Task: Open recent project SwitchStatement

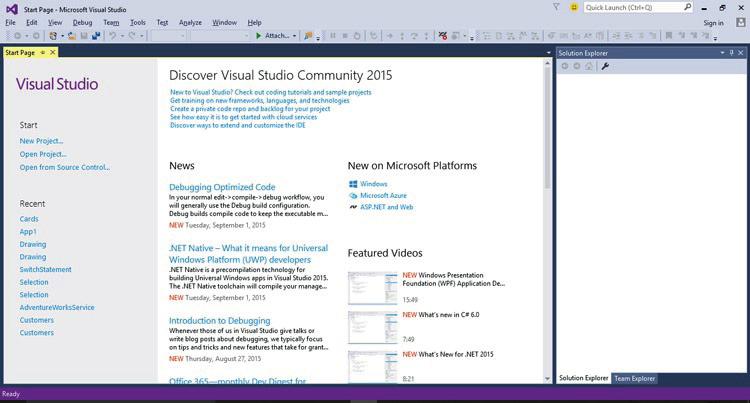Action: point(45,270)
